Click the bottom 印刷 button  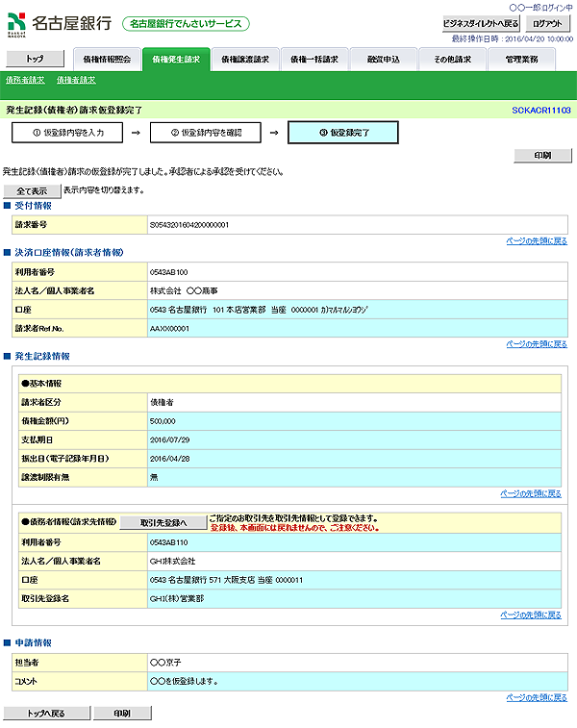pyautogui.click(x=122, y=714)
